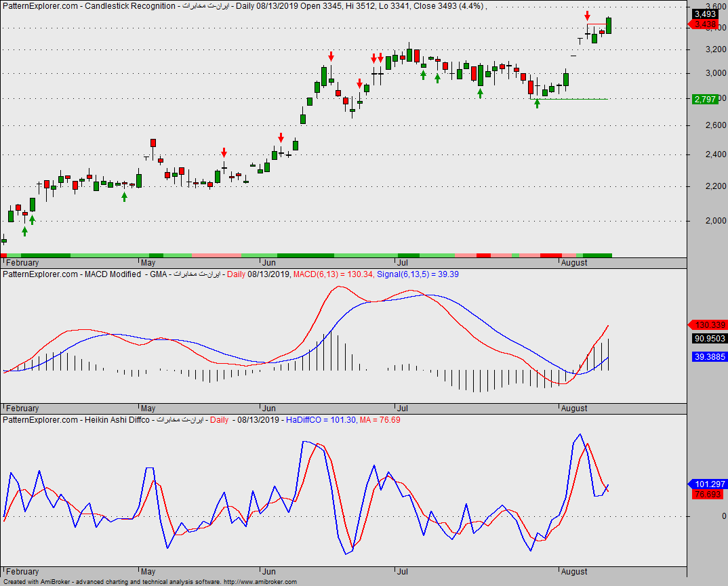728x586 pixels.
Task: Click the green 2,797 support price label
Action: coord(705,100)
